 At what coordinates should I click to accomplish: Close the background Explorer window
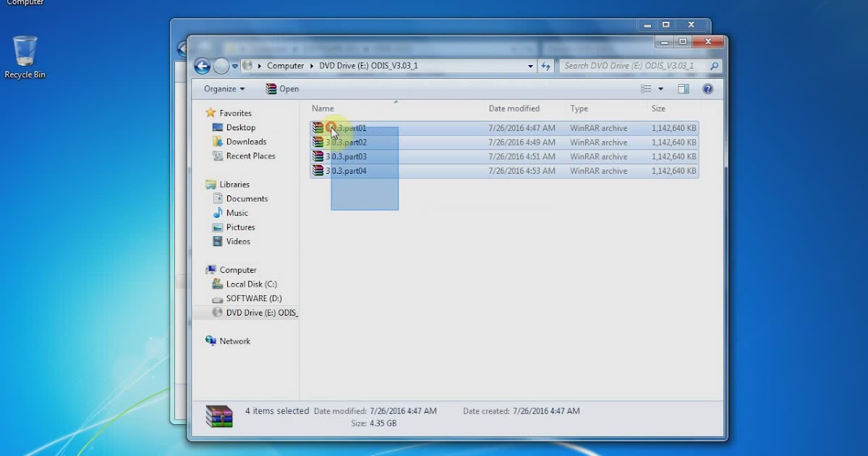pos(691,25)
